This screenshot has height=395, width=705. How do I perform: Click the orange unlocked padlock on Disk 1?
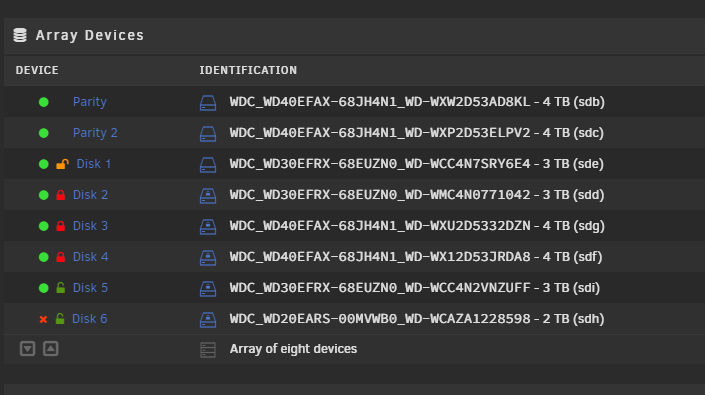62,164
